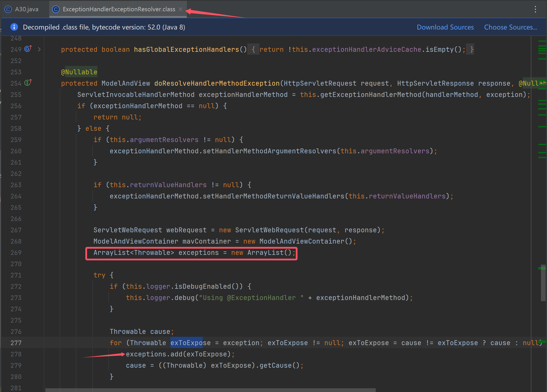
Task: Select the ExceptionHandlerExceptionResolver.class tab
Action: (119, 9)
